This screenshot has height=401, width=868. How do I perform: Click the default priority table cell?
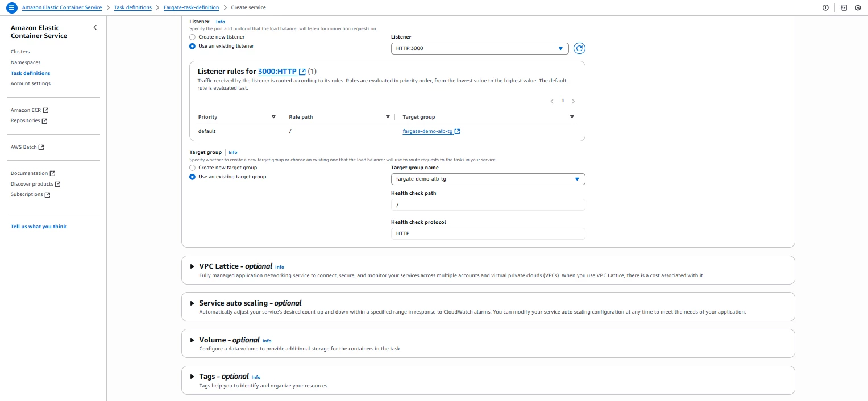pos(207,131)
